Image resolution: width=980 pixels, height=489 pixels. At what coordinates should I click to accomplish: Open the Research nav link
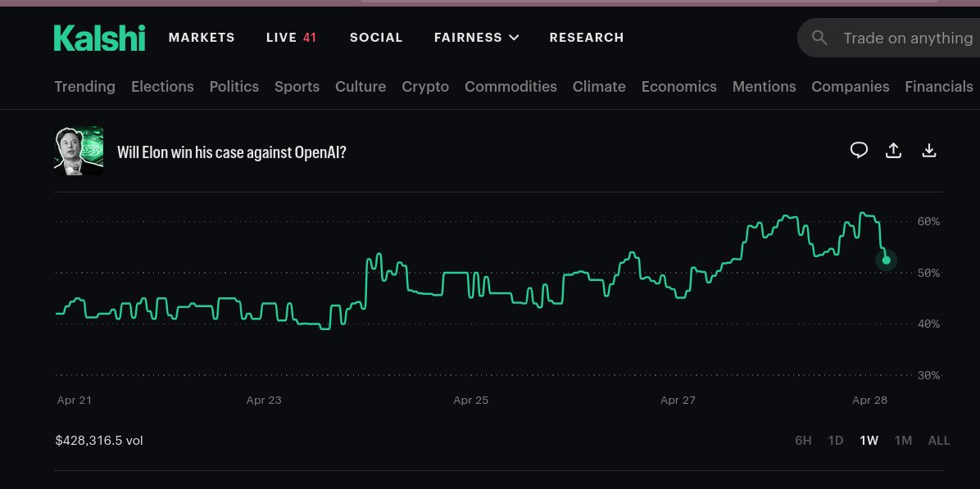click(587, 38)
